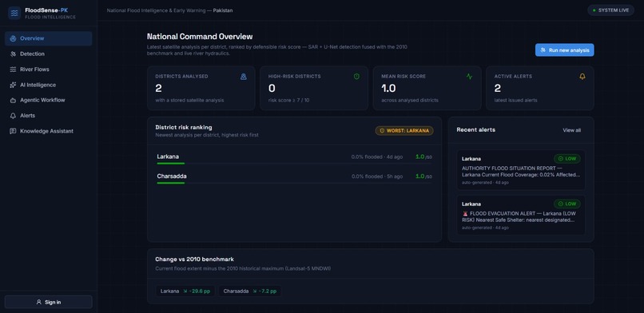The image size is (644, 313).
Task: Click the Mean Risk Score pulse icon
Action: 470,77
